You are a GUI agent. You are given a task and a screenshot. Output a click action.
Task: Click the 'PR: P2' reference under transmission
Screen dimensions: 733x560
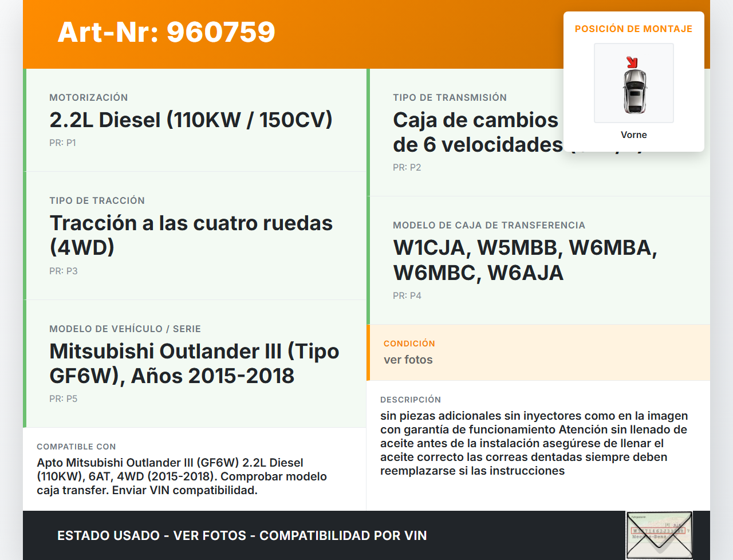(407, 167)
